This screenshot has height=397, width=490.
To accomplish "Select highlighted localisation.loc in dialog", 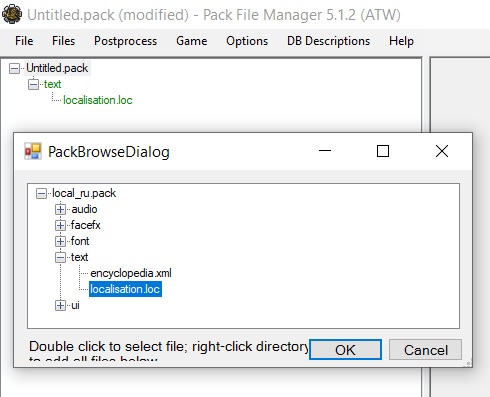I will click(x=125, y=289).
